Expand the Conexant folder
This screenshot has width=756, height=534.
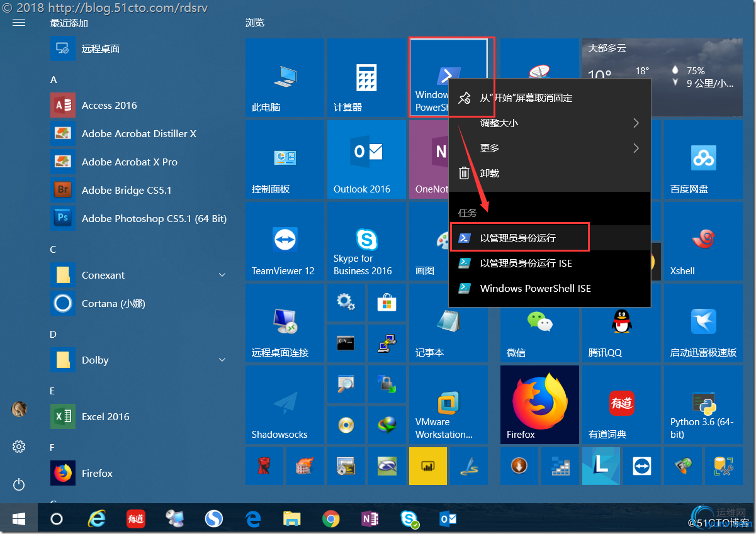click(222, 275)
